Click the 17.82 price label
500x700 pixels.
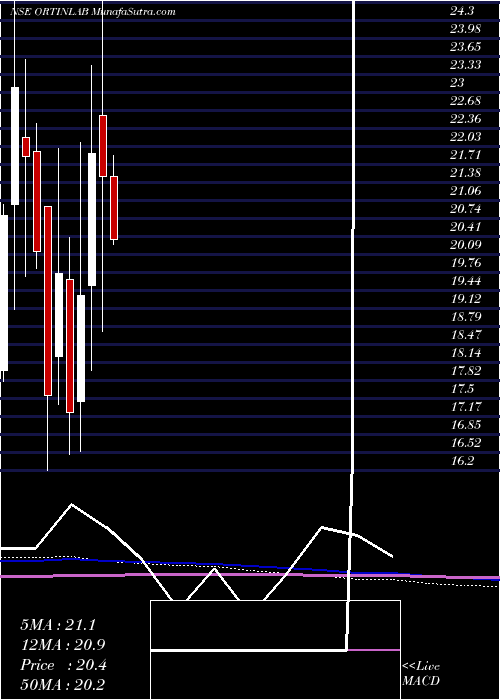coord(465,371)
